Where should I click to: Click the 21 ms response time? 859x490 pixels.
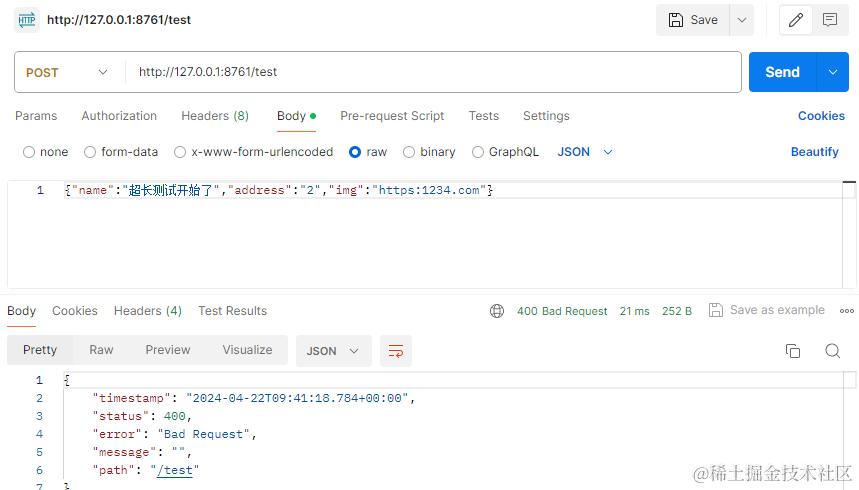point(634,311)
